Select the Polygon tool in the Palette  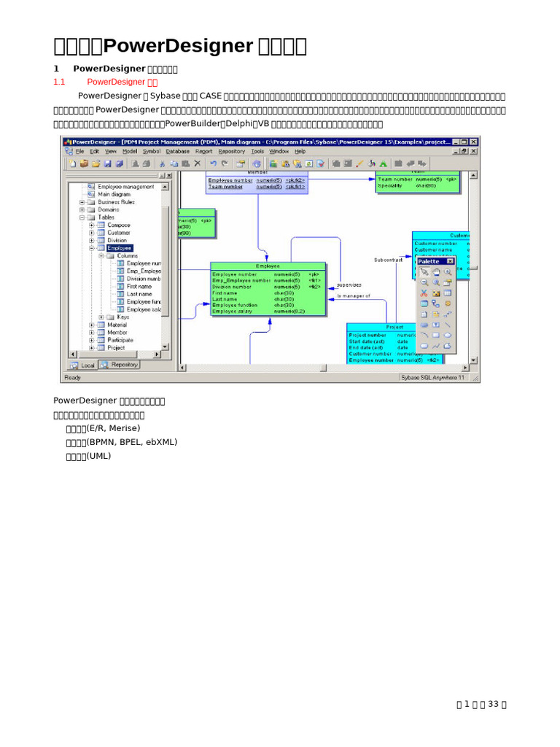click(x=448, y=346)
